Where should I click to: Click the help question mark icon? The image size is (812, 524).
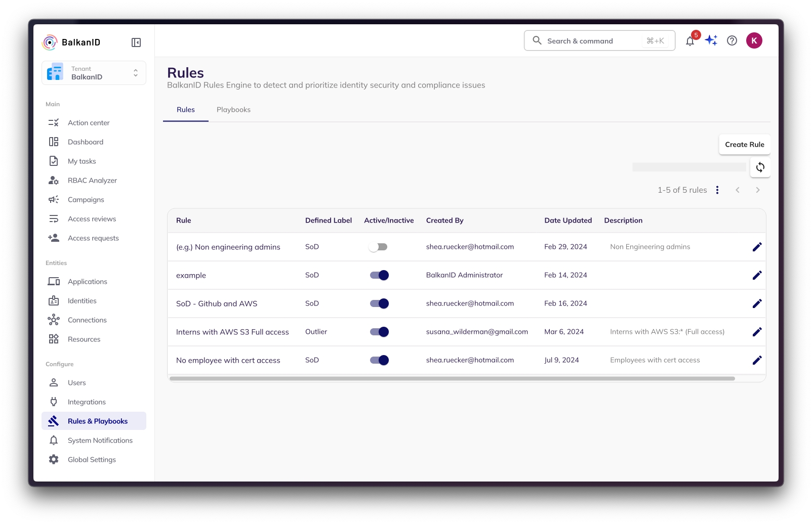[732, 40]
